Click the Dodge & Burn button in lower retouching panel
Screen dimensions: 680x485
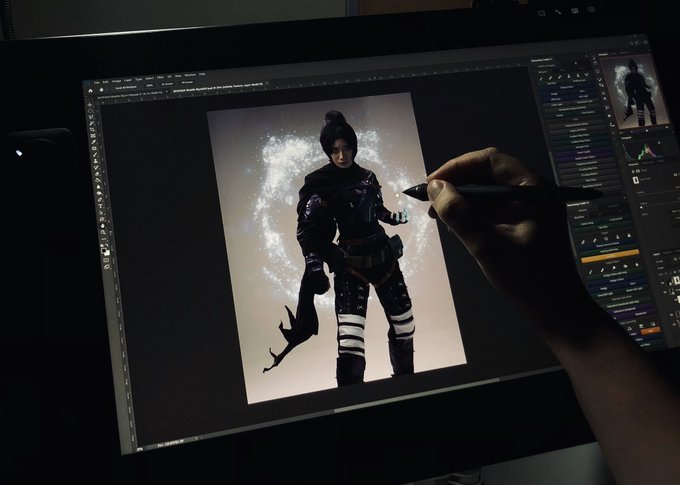[x=617, y=280]
